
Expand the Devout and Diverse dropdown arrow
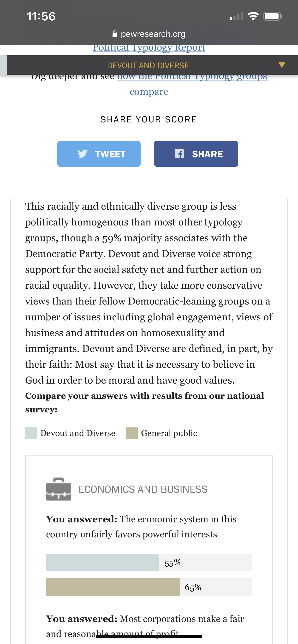pyautogui.click(x=282, y=65)
